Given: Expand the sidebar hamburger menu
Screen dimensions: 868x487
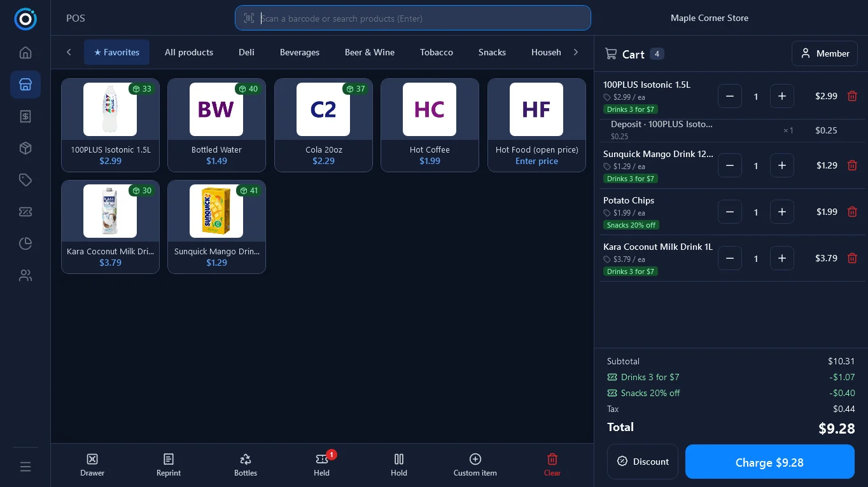Looking at the screenshot, I should click(x=25, y=467).
